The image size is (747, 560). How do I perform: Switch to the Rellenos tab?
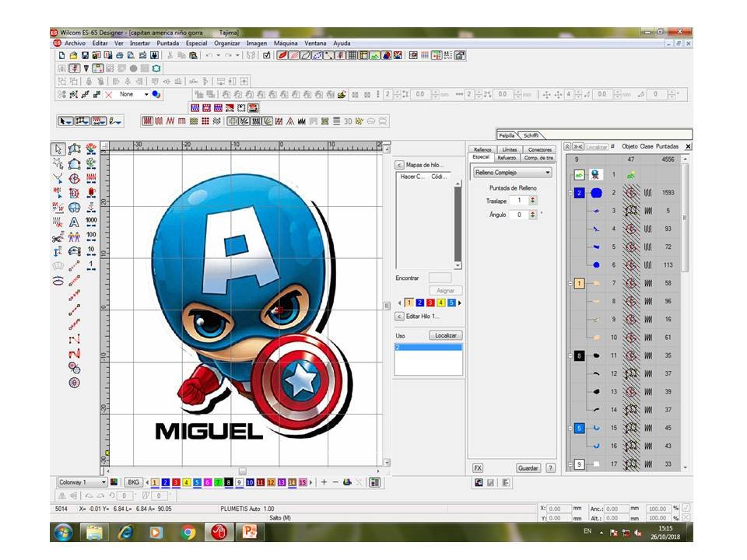(482, 149)
